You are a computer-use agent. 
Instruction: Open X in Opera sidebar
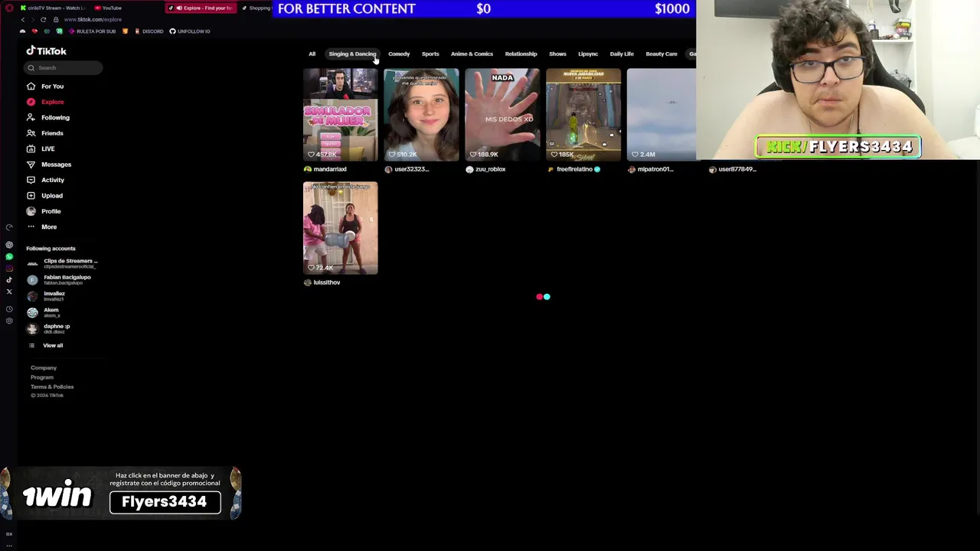(x=9, y=292)
